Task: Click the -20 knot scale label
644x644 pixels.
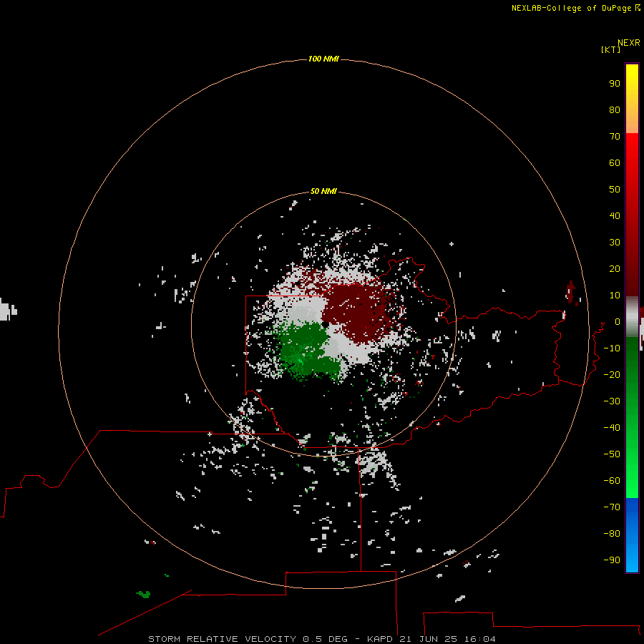Action: click(612, 375)
